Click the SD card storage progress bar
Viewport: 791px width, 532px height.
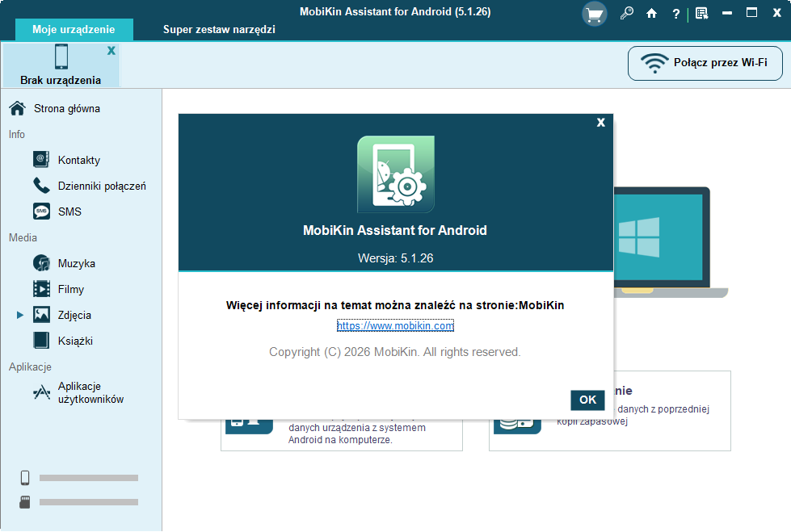point(89,502)
